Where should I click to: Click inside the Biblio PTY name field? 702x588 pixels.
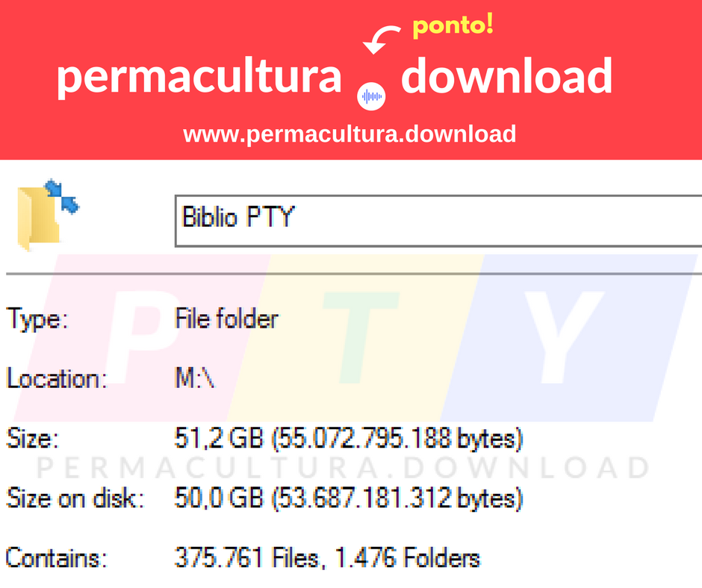coord(437,219)
